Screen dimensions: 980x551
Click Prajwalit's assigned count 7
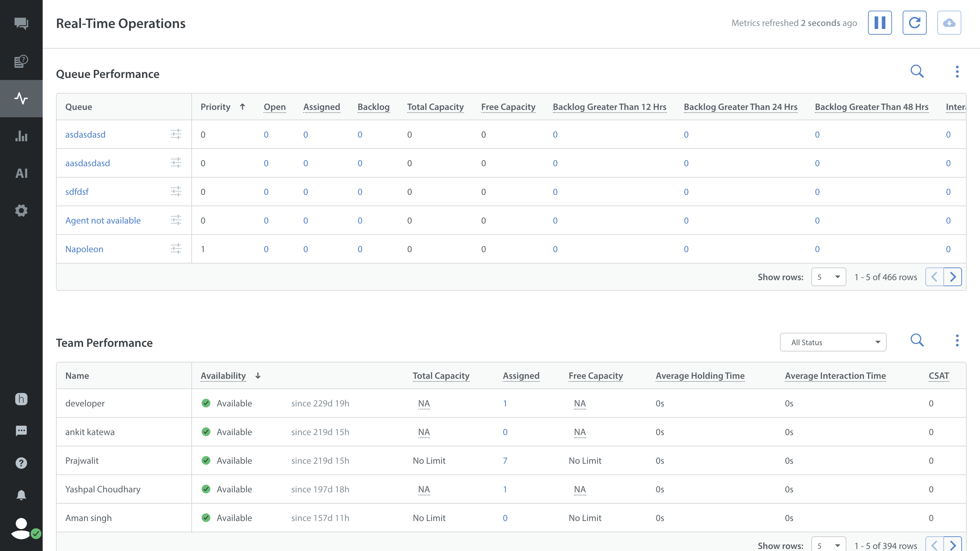[x=505, y=460]
